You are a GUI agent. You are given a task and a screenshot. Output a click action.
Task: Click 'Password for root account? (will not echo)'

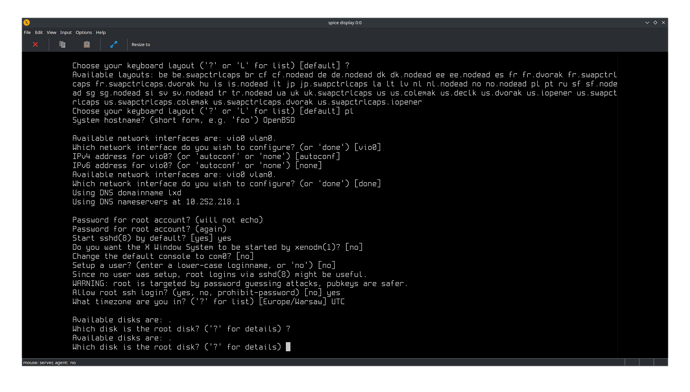(168, 220)
